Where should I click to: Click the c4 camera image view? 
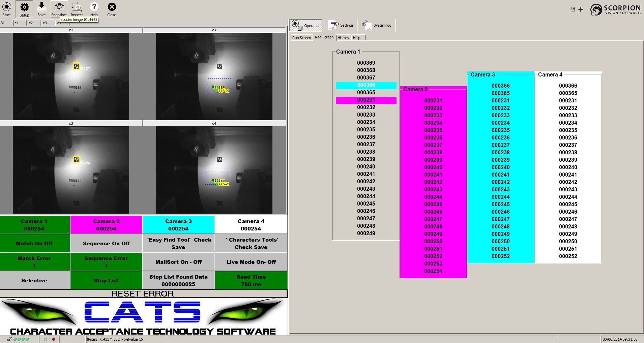tap(214, 170)
